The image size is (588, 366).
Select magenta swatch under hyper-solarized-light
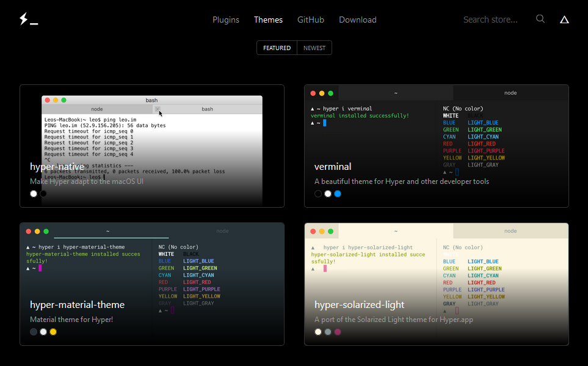pos(338,332)
